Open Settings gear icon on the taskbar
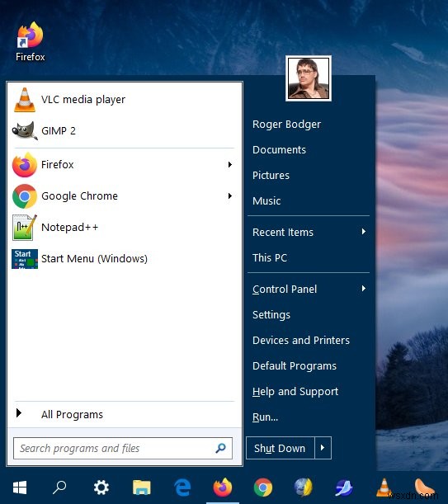 (x=101, y=488)
